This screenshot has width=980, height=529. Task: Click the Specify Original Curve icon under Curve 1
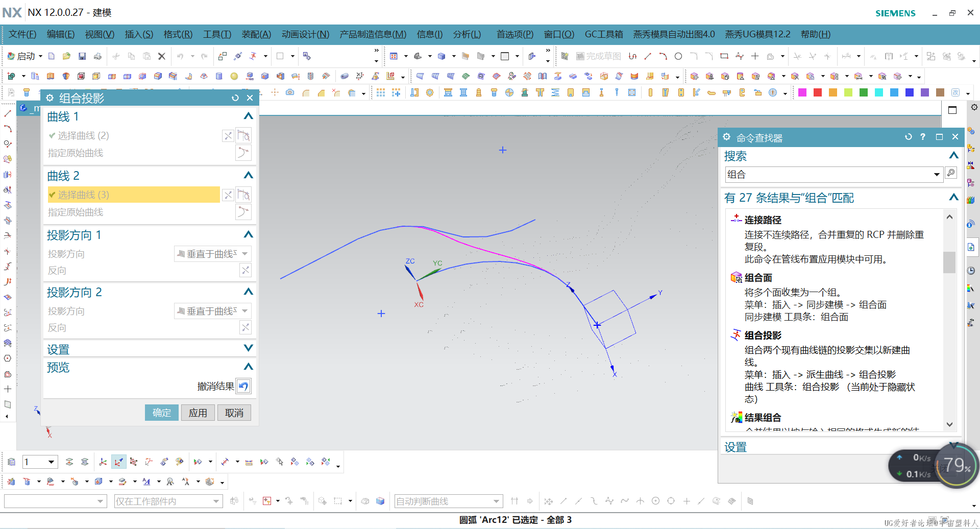tap(243, 153)
